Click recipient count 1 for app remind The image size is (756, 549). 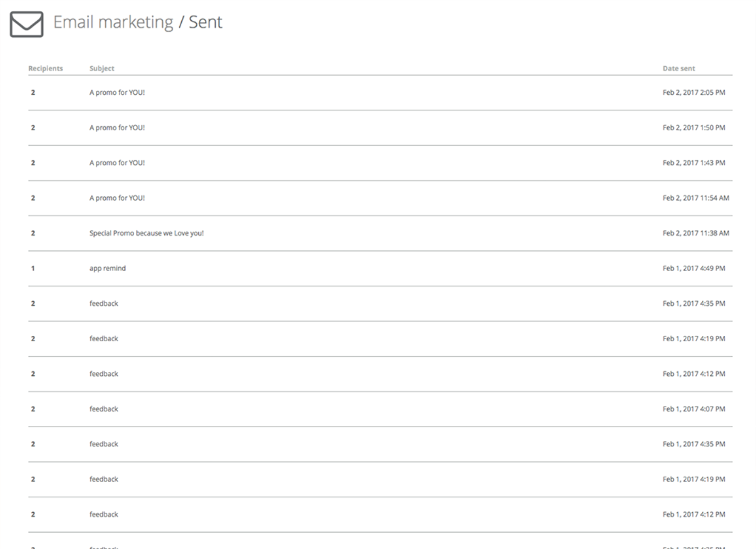point(33,268)
